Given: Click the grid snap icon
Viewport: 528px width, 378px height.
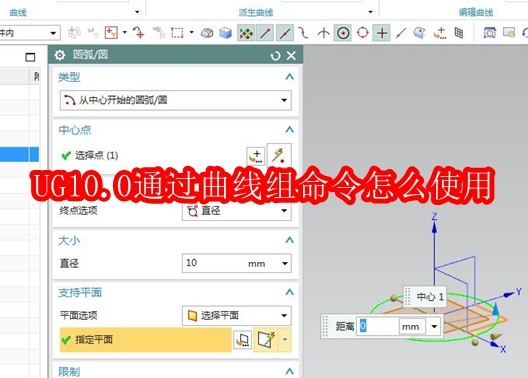Looking at the screenshot, I should click(459, 33).
